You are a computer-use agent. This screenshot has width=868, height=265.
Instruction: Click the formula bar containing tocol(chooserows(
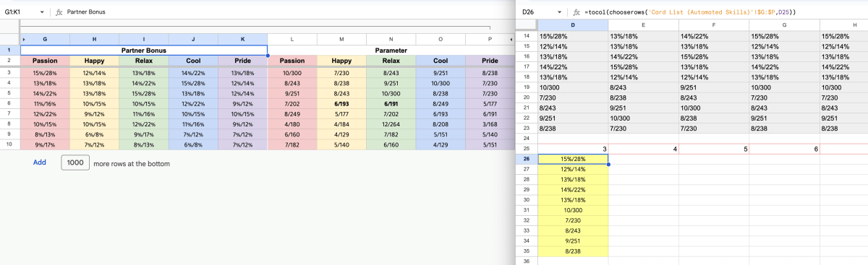pyautogui.click(x=725, y=13)
